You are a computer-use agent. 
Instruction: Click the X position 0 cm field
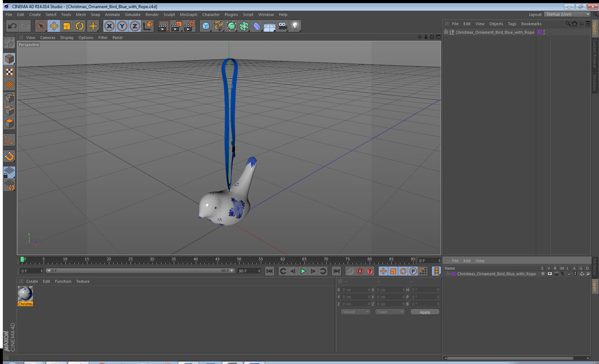pyautogui.click(x=356, y=290)
